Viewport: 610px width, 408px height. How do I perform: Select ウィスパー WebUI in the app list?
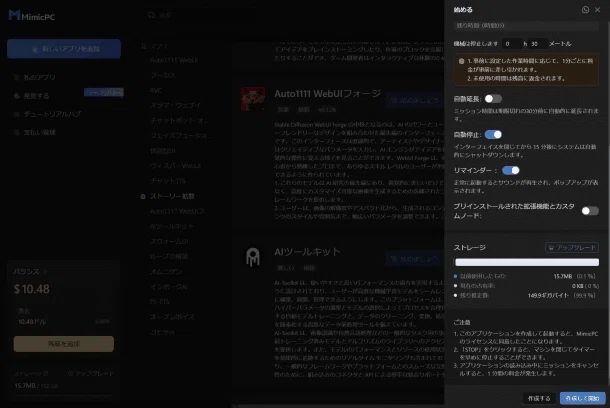coord(175,166)
